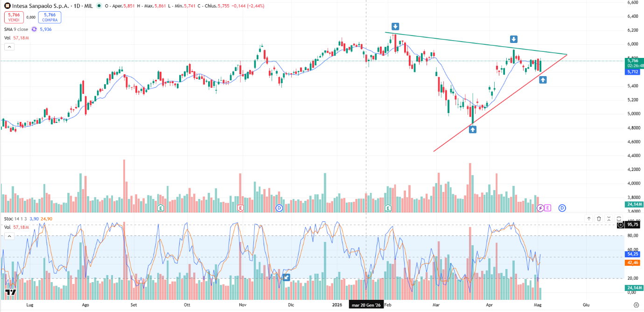
Task: Click the 6,000 price scale level
Action: (x=632, y=44)
